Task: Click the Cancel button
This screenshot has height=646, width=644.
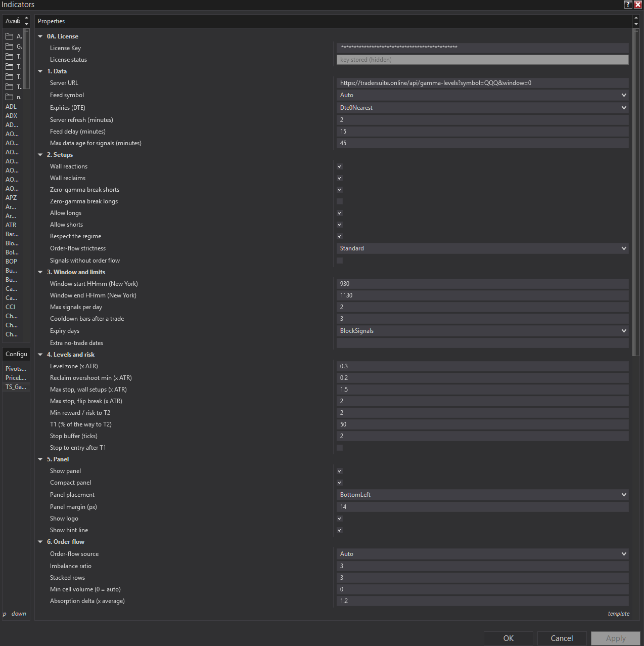Action: [562, 638]
